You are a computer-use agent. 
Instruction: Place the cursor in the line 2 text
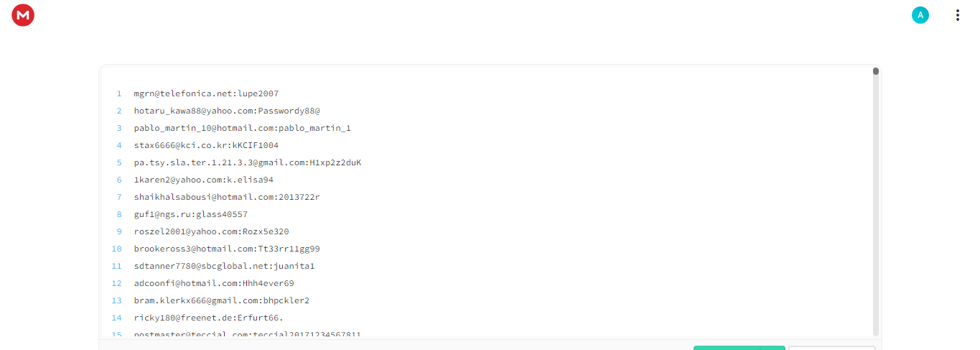point(227,111)
